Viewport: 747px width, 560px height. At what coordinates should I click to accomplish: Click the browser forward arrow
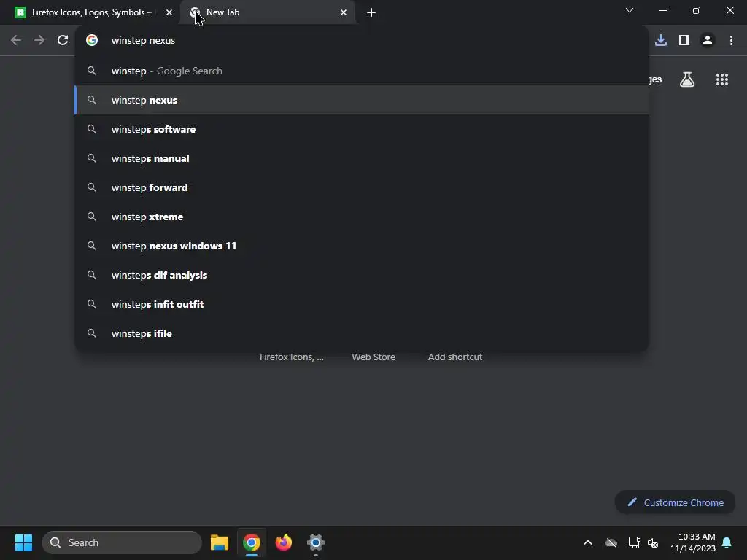(x=39, y=41)
